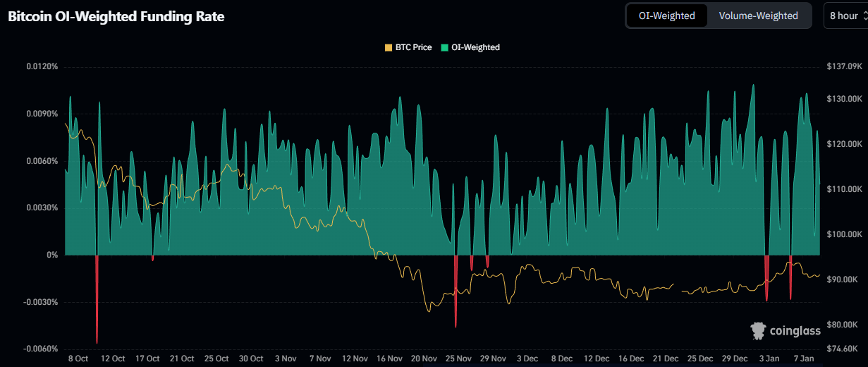
Task: Click the $90.00K price axis label
Action: (842, 279)
